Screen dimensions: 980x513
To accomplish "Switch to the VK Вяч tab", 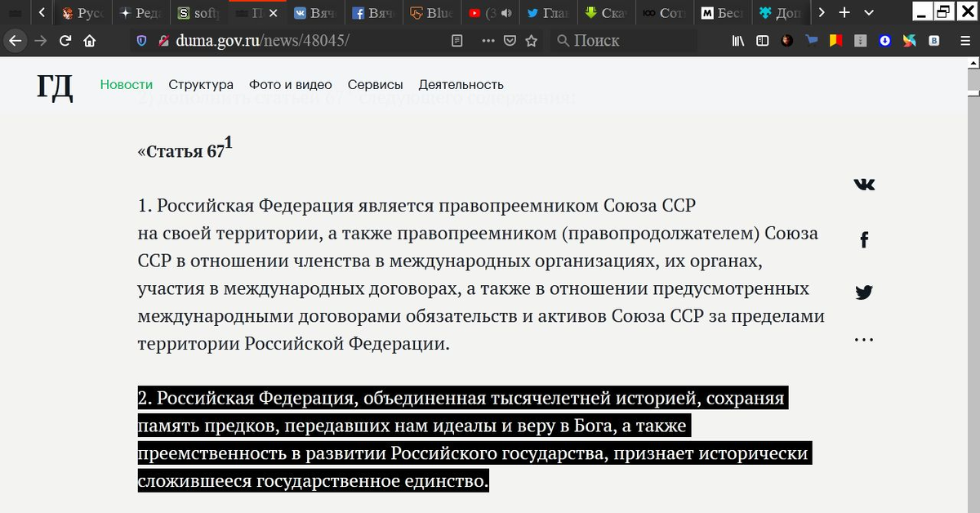I will click(315, 13).
